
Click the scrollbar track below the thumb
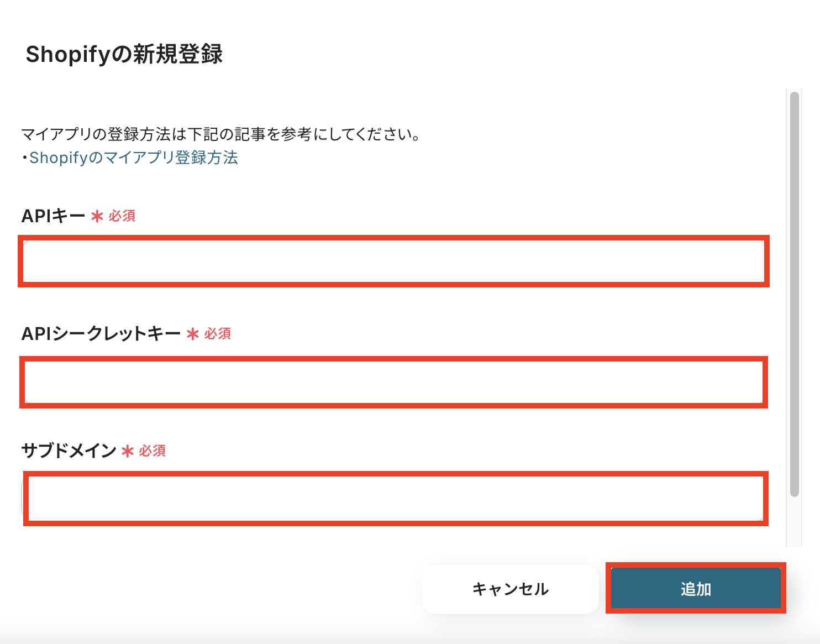[795, 522]
